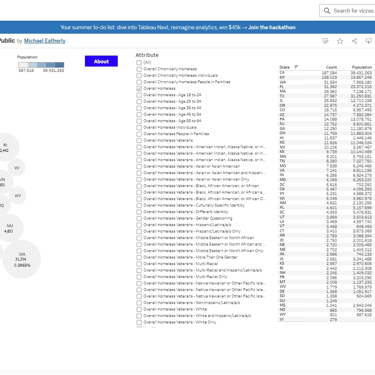Toggle Overall Homeless Veterans checkbox
Screen dimensions: 375x375
139,140
